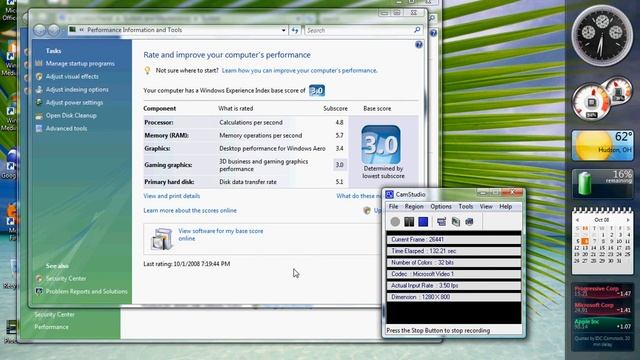Image resolution: width=640 pixels, height=360 pixels.
Task: Click Current Frame value in CamStudio
Action: pyautogui.click(x=436, y=240)
